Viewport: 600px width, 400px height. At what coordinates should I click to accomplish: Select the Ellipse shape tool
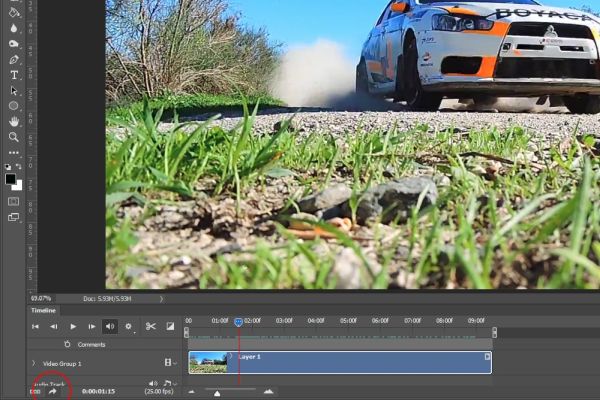coord(14,106)
